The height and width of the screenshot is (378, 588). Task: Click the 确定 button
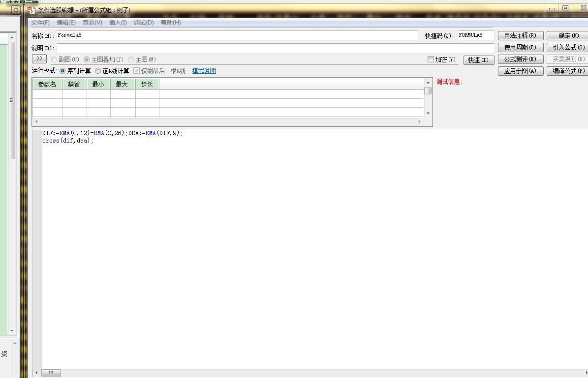[x=568, y=35]
